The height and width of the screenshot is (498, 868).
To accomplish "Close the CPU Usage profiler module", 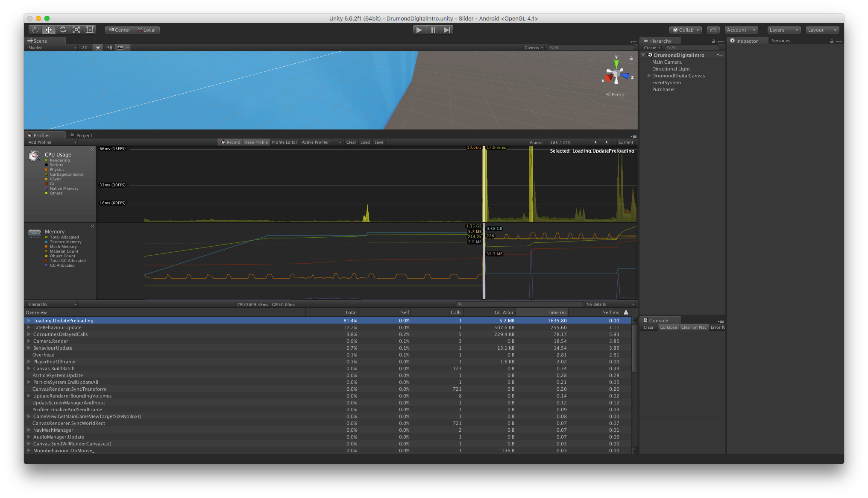I will click(92, 149).
